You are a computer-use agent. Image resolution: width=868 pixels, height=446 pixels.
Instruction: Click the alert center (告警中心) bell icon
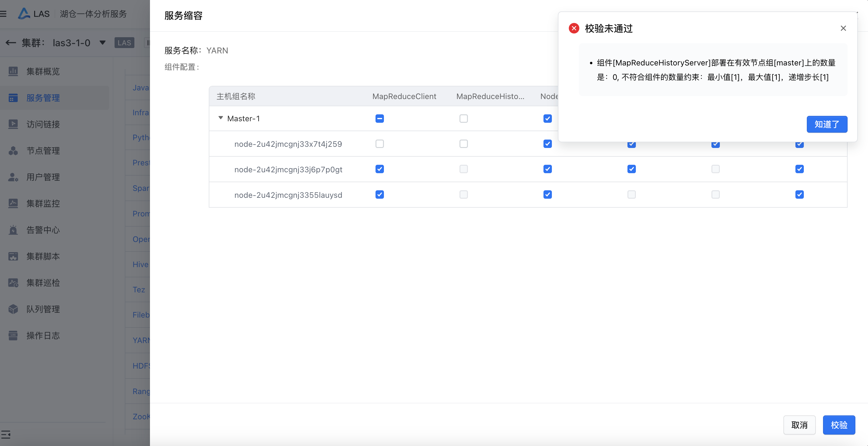(x=13, y=230)
